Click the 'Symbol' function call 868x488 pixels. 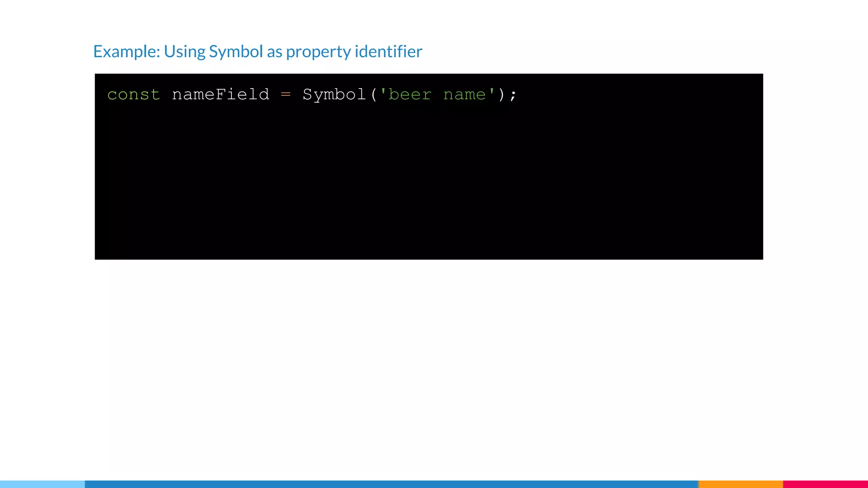[x=334, y=95]
